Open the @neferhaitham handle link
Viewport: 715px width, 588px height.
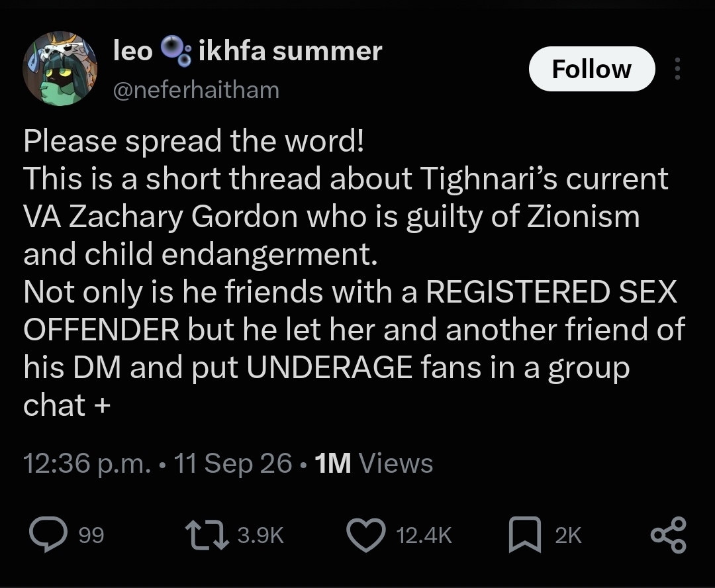(196, 90)
